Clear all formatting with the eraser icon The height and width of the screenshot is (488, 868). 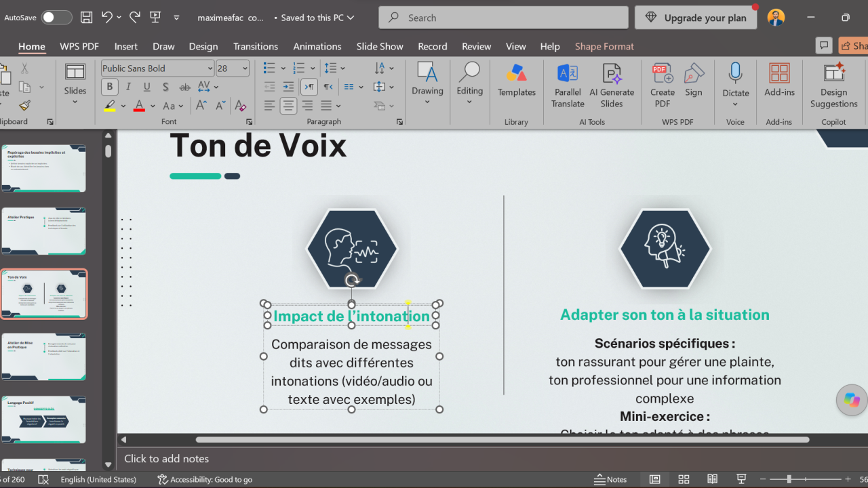[x=240, y=106]
